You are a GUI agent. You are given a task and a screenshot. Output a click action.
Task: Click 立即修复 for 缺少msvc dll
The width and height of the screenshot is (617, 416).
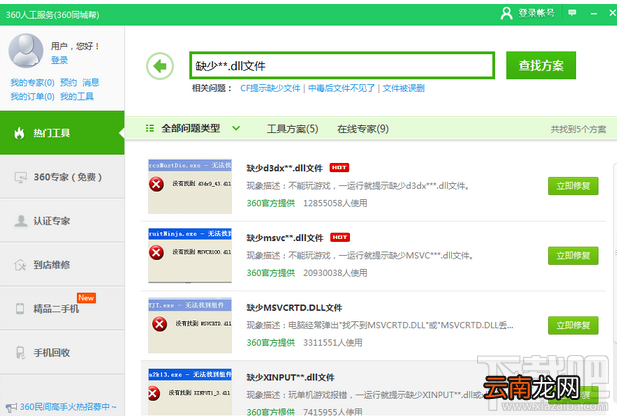tap(573, 255)
